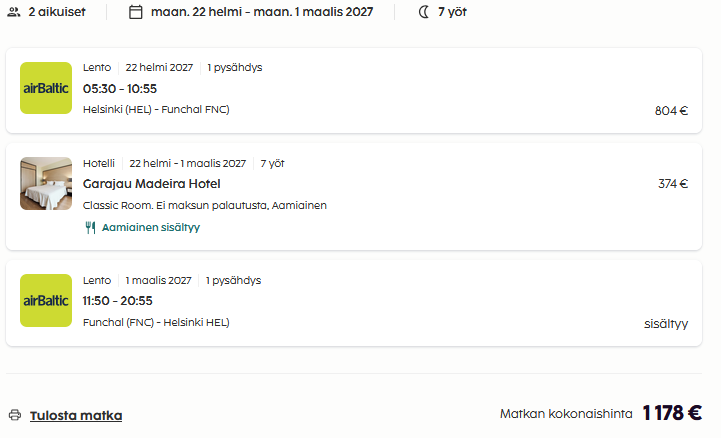Click the hotel dates 22 helmi - 1 maalis 2027

(x=188, y=164)
